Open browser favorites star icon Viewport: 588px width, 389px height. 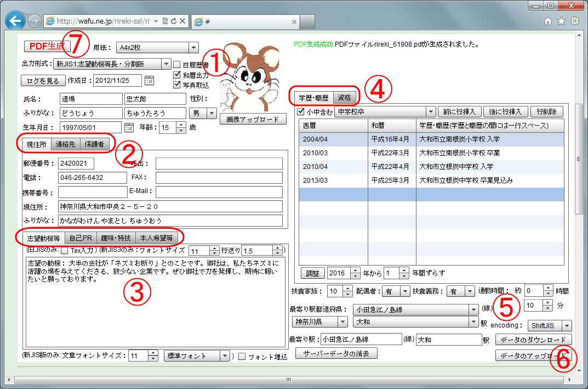(561, 21)
